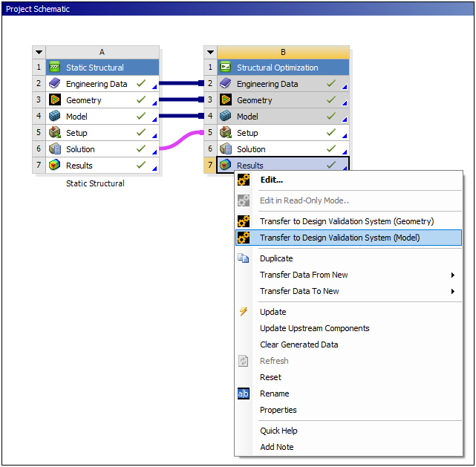
Task: Click the Static Structural system name label
Action: (95, 183)
